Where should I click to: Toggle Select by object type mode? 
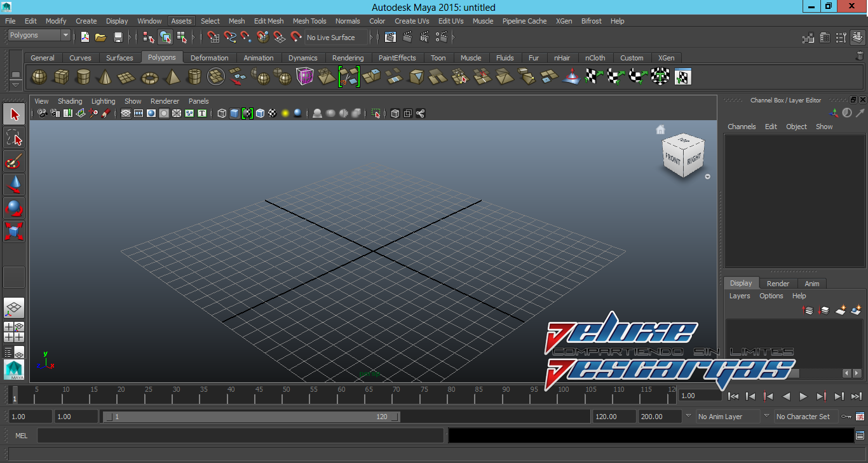pyautogui.click(x=165, y=38)
